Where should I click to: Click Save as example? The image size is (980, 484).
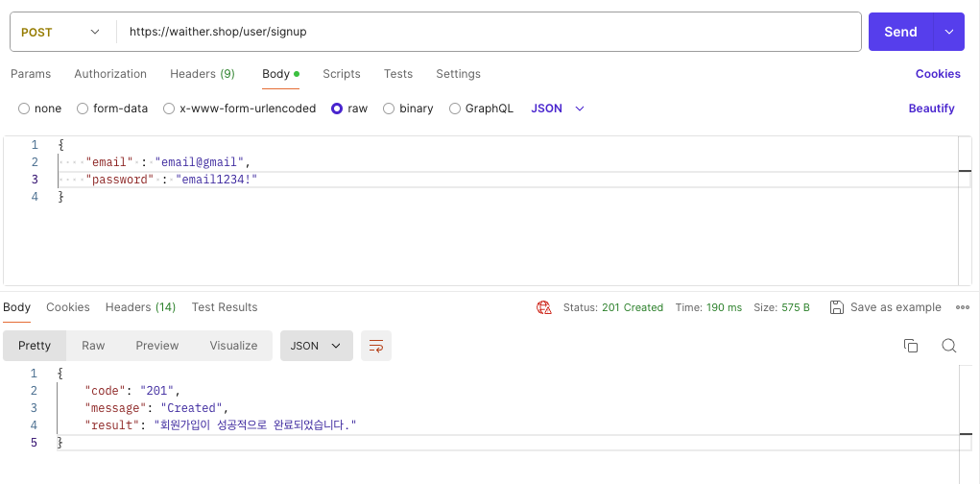pyautogui.click(x=896, y=307)
